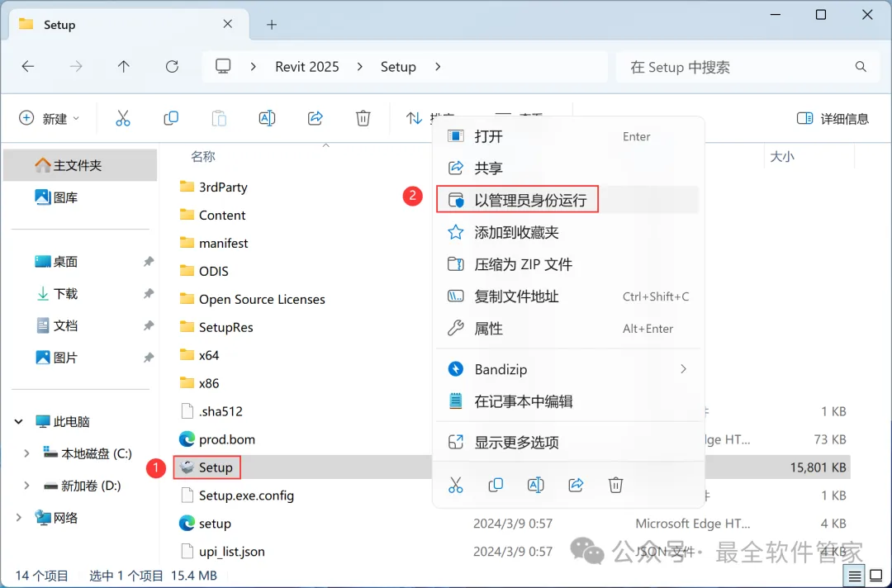The image size is (892, 588).
Task: Click the chevron after Revit 2025 in address bar
Action: click(x=359, y=67)
